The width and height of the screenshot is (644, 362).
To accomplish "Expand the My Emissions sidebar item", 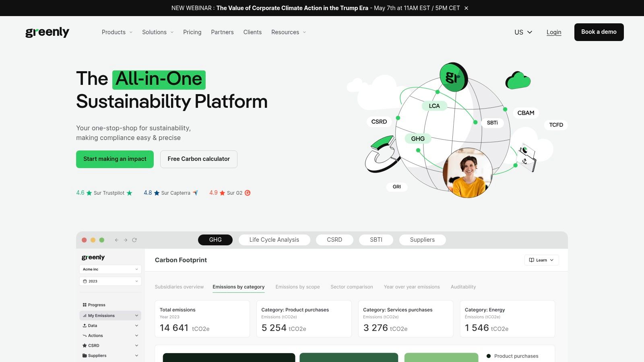I will click(110, 316).
